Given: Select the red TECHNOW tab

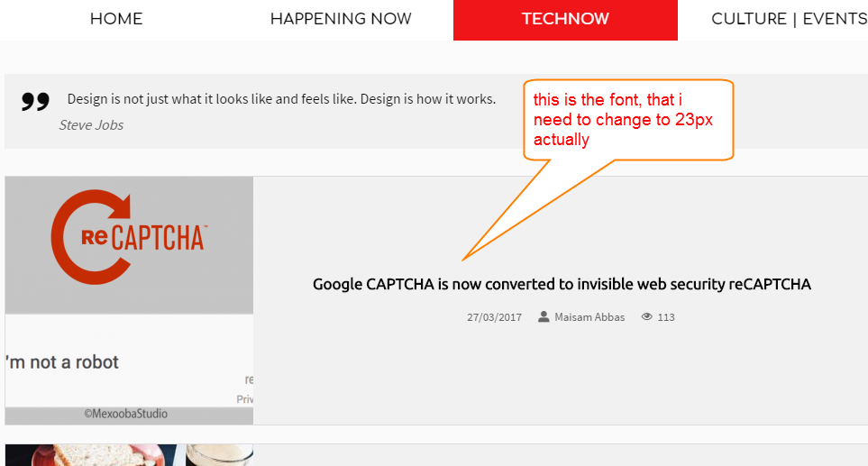Looking at the screenshot, I should [565, 20].
